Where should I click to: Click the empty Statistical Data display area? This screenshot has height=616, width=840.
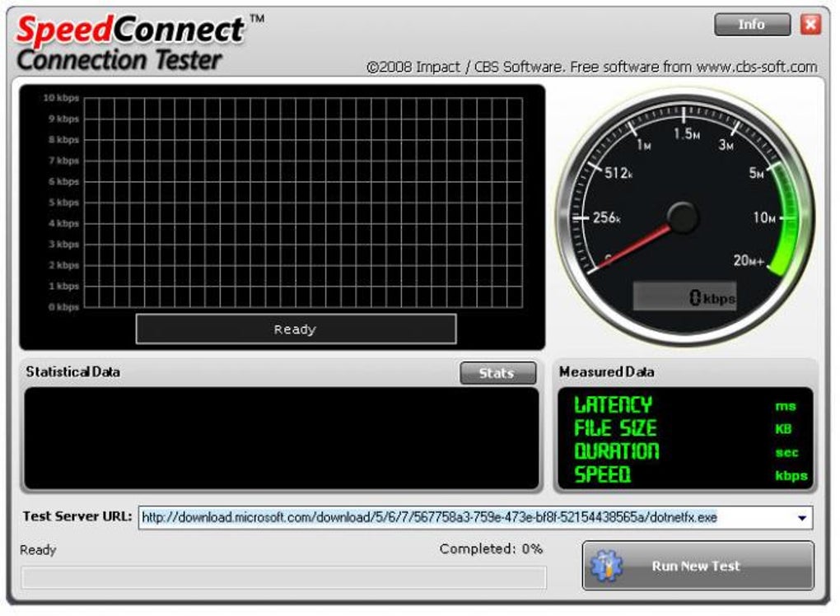pyautogui.click(x=282, y=438)
